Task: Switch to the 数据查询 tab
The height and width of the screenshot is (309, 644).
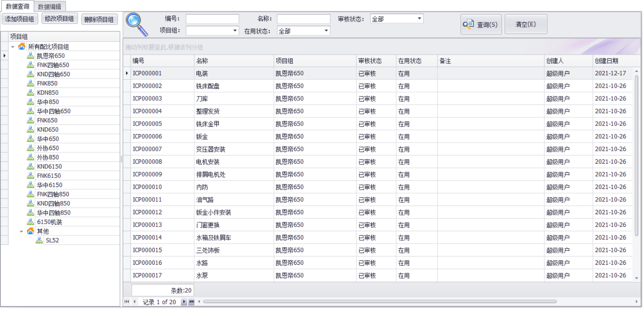Action: (x=17, y=7)
